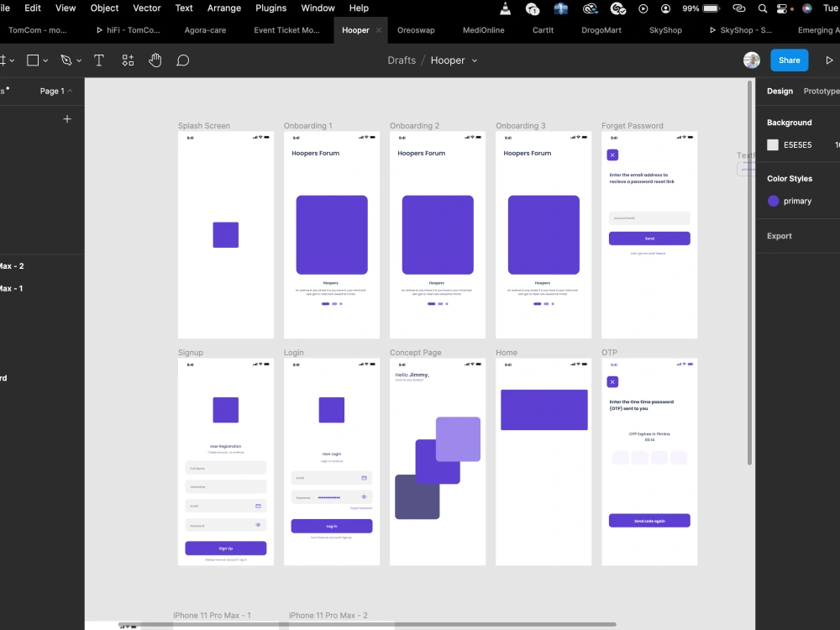The image size is (840, 630).
Task: Click the E5E5E5 background color swatch
Action: [773, 144]
